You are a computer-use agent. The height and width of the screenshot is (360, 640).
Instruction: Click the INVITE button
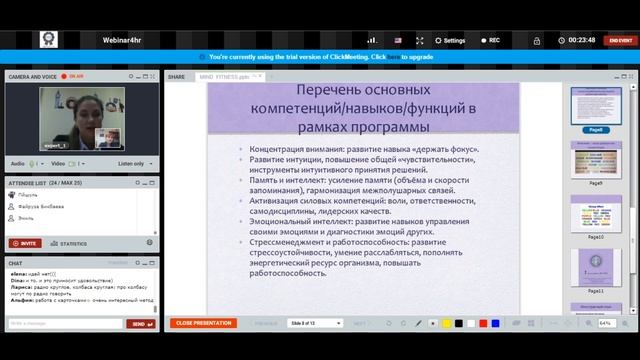point(25,243)
